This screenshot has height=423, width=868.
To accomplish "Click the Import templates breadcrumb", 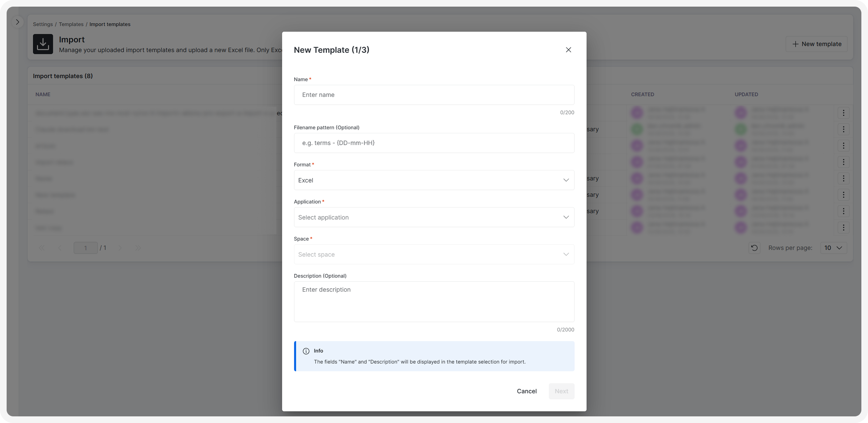I will [x=110, y=24].
